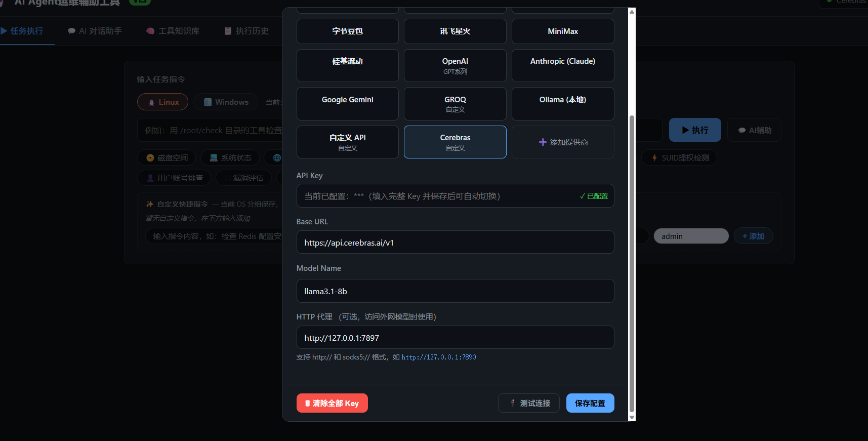Open AI辅助 assistance button
868x441 pixels.
(x=754, y=130)
